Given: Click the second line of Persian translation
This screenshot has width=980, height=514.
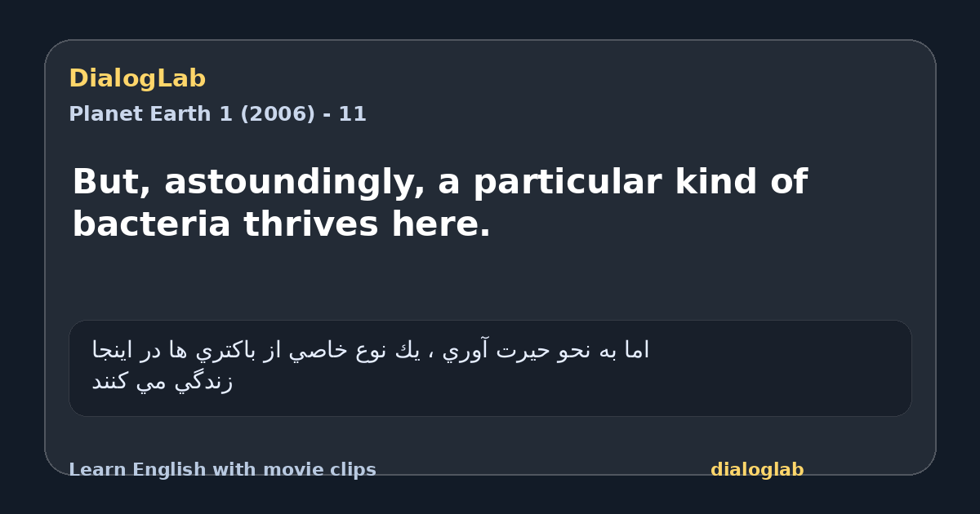Looking at the screenshot, I should pyautogui.click(x=163, y=381).
